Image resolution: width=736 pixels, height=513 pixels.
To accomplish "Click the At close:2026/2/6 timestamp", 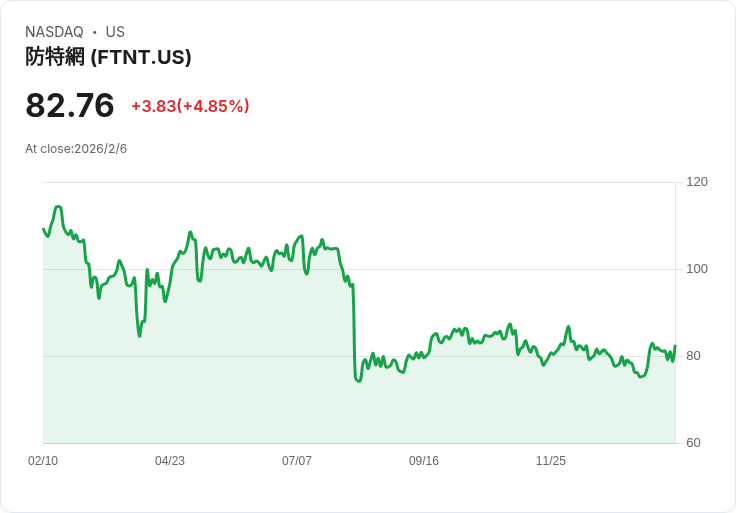I will [x=76, y=149].
